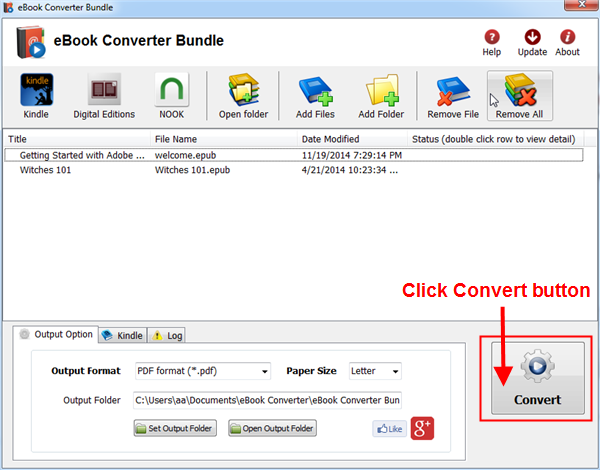Click the '11/19/2014 7:29:14 PM' date cell

tap(352, 155)
